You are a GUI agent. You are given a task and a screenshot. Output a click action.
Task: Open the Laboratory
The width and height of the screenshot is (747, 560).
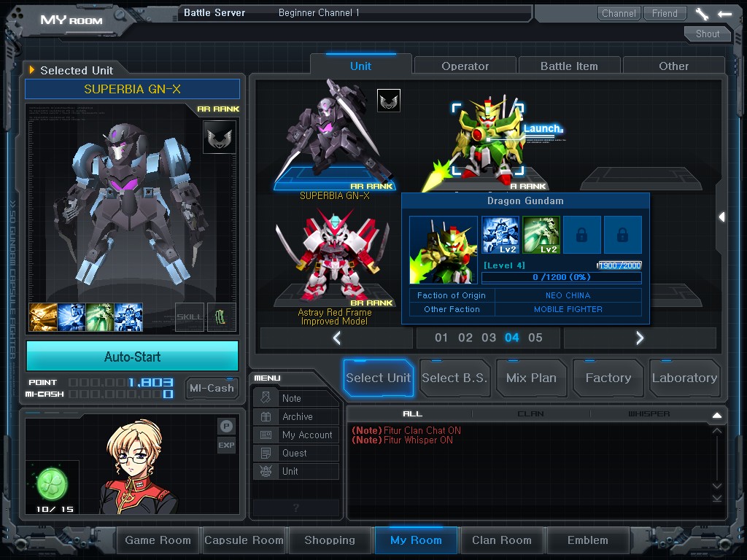point(684,378)
